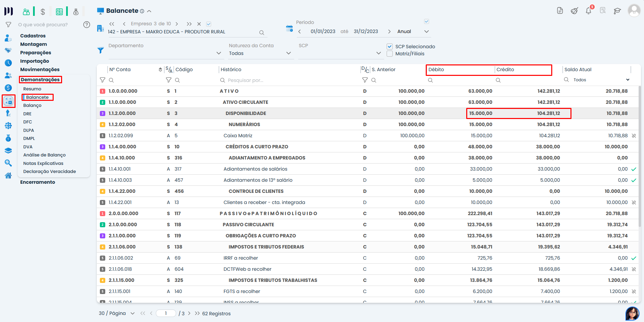
Task: Select DRE from the sidebar menu
Action: coord(27,114)
